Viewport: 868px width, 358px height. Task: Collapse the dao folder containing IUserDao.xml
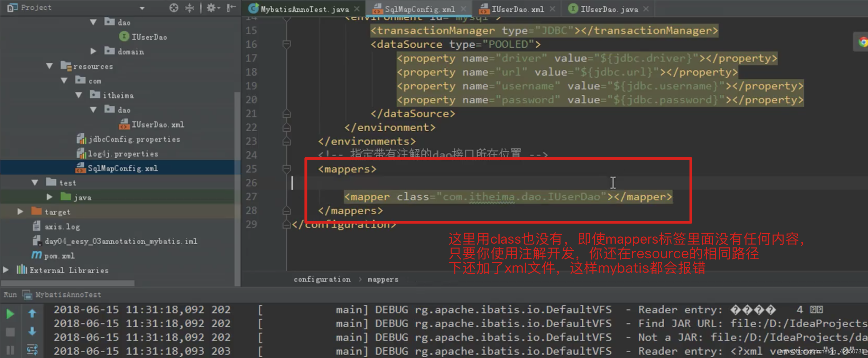coord(93,110)
